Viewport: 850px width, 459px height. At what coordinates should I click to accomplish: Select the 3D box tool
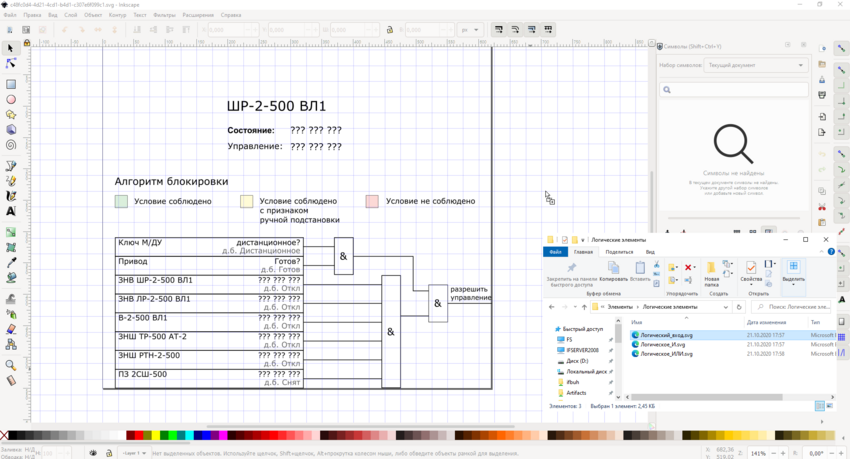pyautogui.click(x=11, y=130)
